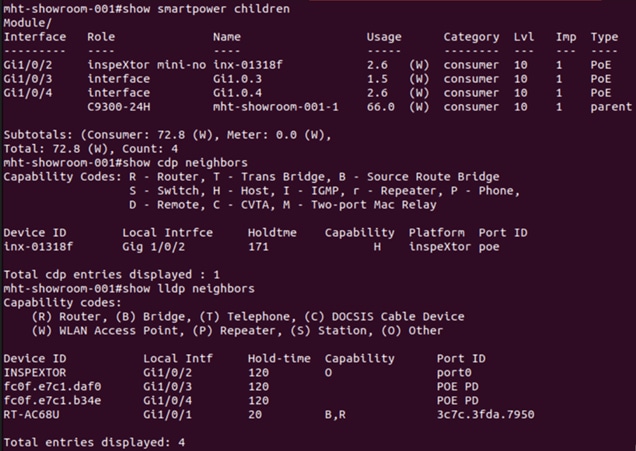Click the 'Hold-time' header in lldp output
The height and width of the screenshot is (451, 636).
[279, 359]
